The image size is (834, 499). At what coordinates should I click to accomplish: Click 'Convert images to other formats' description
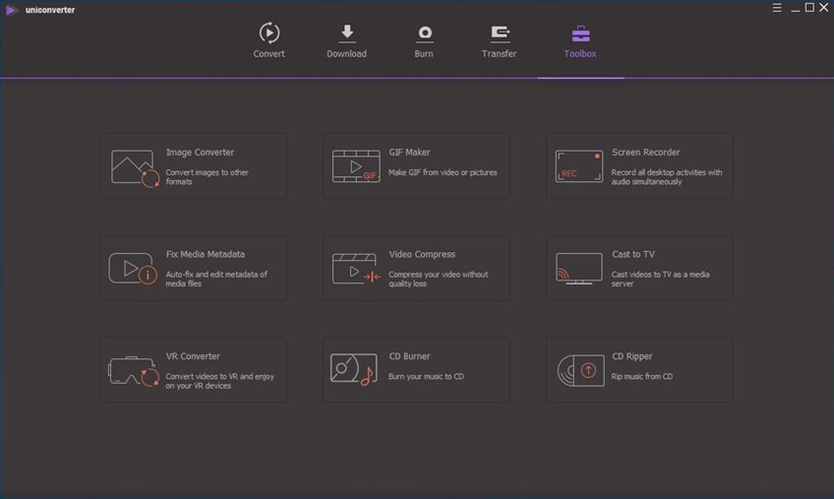[207, 177]
